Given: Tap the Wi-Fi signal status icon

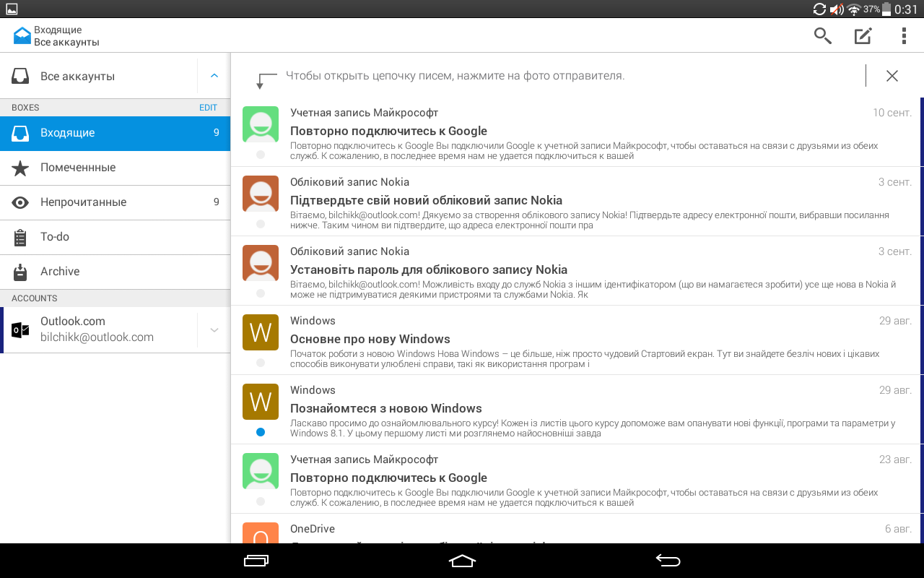Looking at the screenshot, I should tap(854, 9).
